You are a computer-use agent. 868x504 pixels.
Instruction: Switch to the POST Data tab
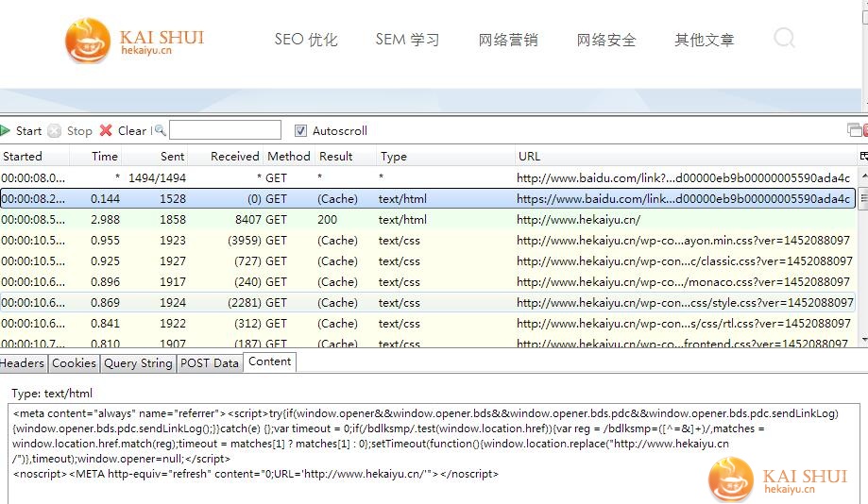click(210, 363)
